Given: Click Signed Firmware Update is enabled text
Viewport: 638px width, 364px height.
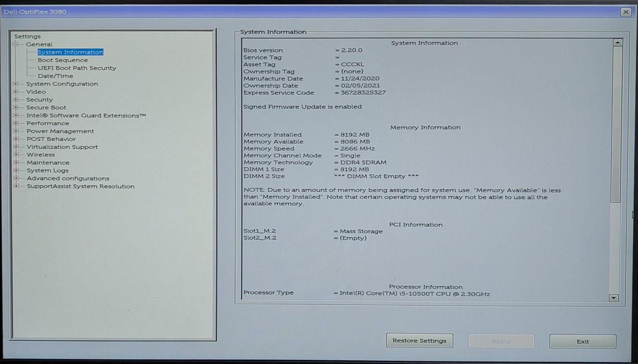Looking at the screenshot, I should [302, 107].
